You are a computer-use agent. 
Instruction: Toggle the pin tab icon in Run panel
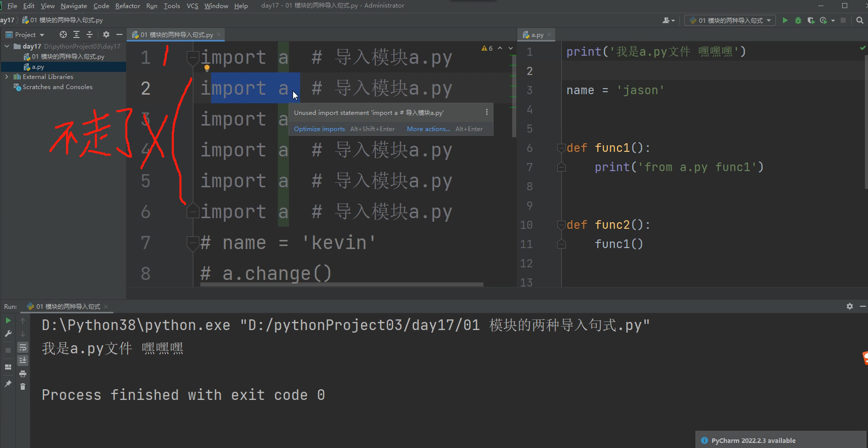(8, 384)
